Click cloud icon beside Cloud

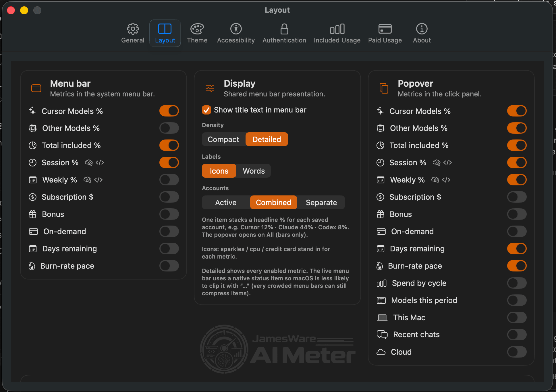point(381,352)
